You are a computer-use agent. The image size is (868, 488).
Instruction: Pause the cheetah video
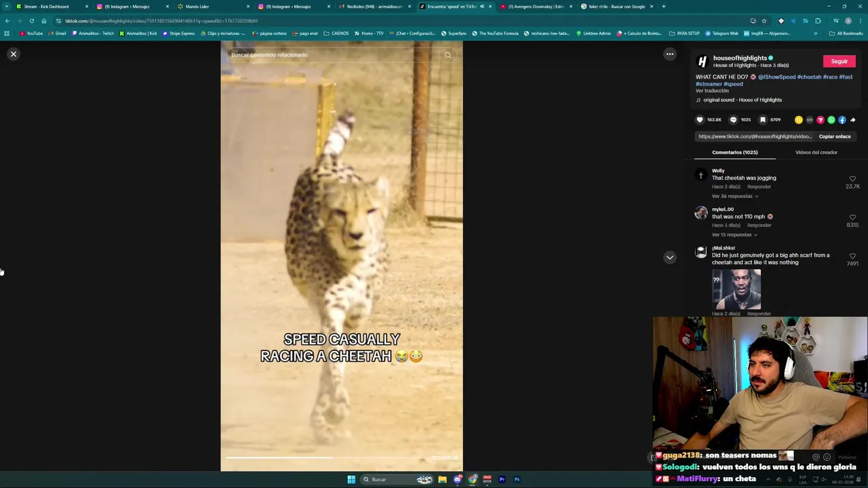(x=341, y=256)
